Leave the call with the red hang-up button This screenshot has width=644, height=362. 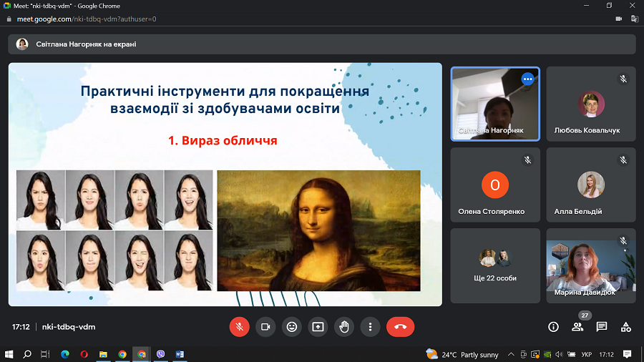(401, 327)
